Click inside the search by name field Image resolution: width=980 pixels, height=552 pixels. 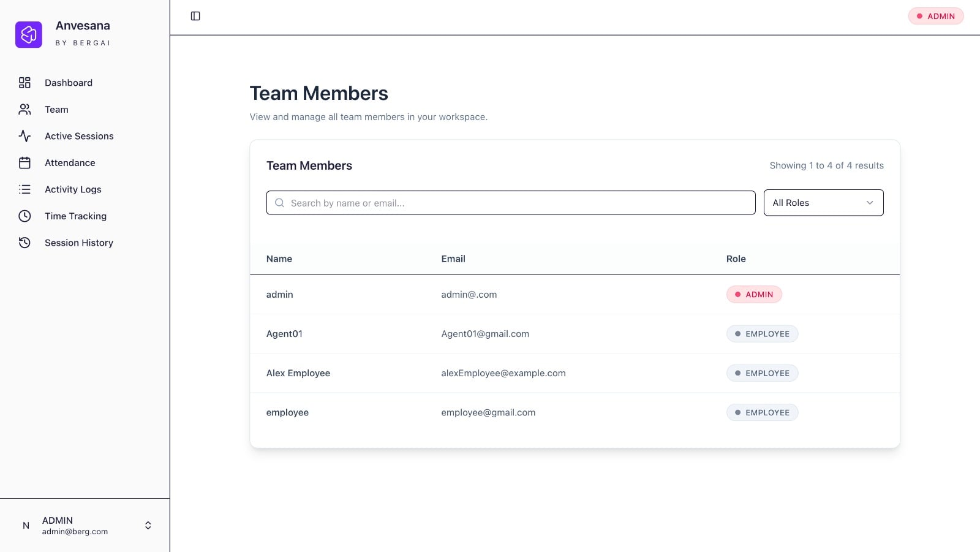pos(511,202)
